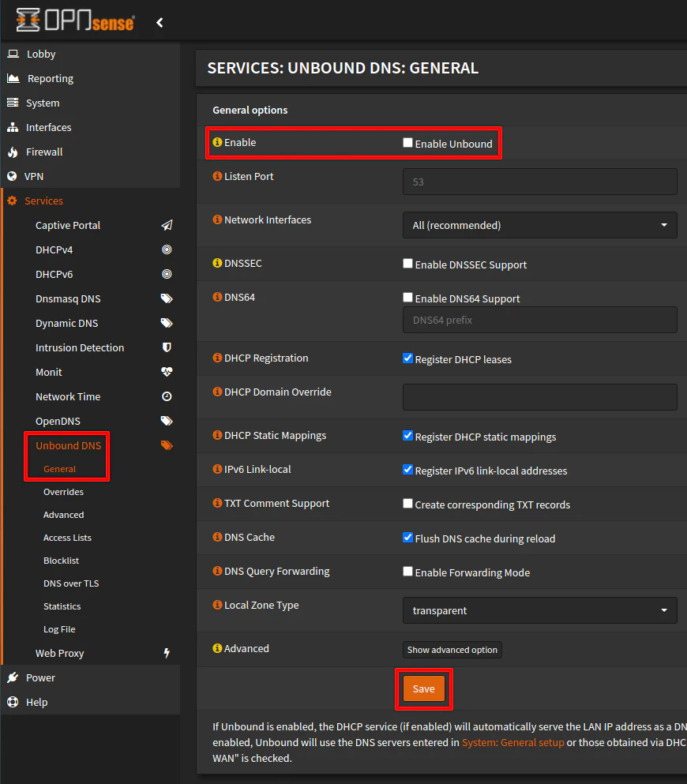Click the DHCPv4 target icon

(x=167, y=249)
